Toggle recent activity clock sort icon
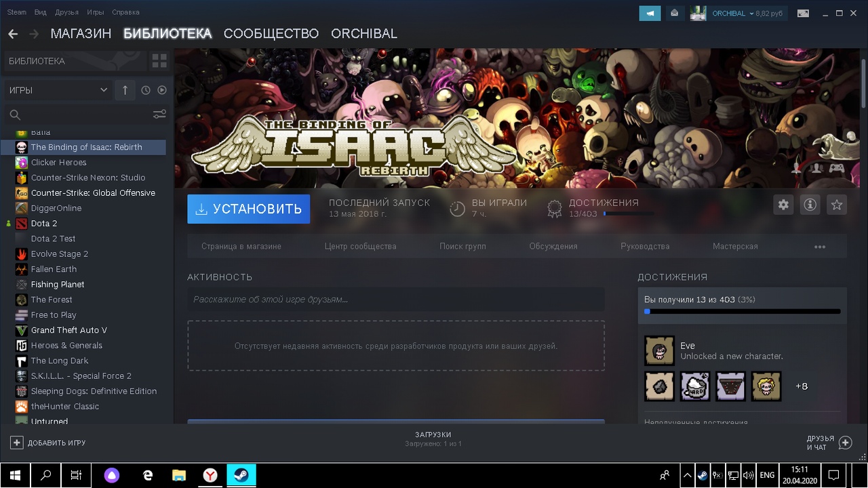 coord(146,90)
